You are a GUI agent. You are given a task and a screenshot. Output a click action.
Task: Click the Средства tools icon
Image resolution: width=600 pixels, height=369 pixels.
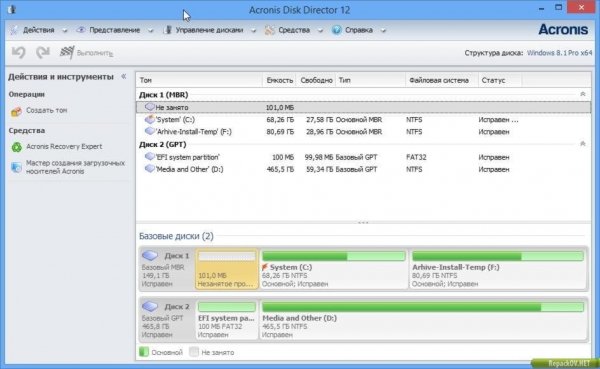(270, 30)
